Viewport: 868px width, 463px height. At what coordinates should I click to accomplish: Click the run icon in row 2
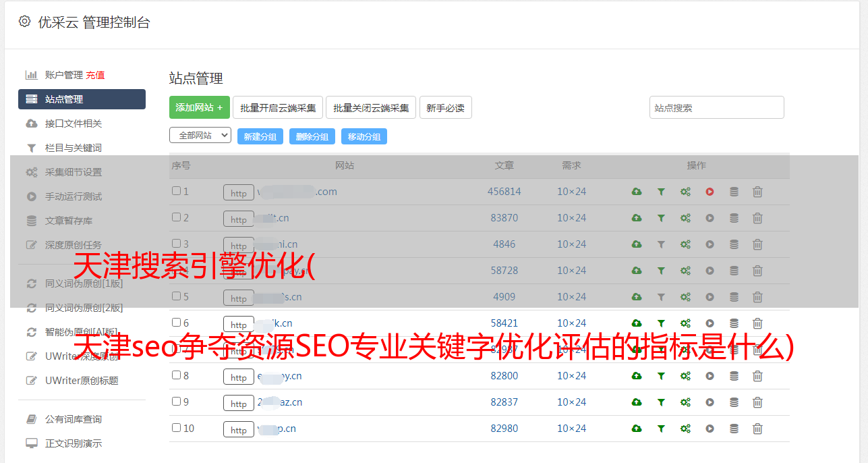[710, 218]
